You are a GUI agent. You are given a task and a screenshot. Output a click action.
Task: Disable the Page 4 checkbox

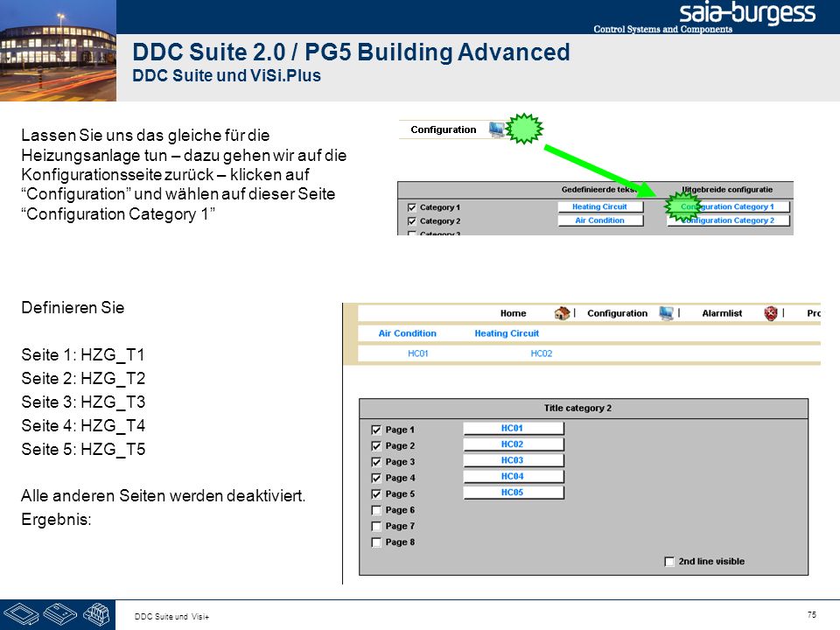pyautogui.click(x=376, y=478)
